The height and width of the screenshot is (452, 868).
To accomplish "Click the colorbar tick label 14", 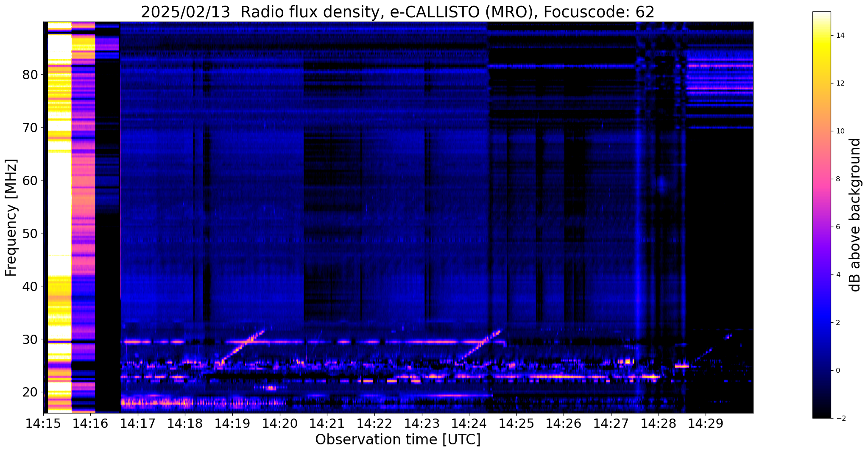I will (840, 36).
